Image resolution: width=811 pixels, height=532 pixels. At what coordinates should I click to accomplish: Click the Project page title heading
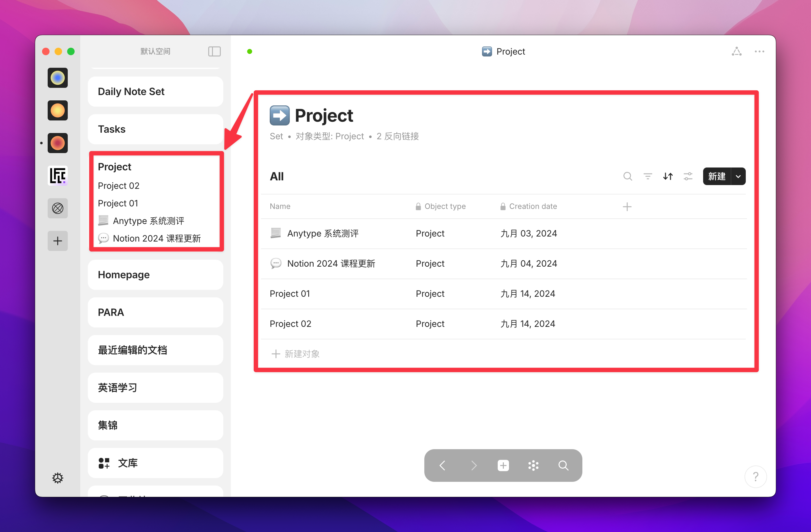click(324, 115)
